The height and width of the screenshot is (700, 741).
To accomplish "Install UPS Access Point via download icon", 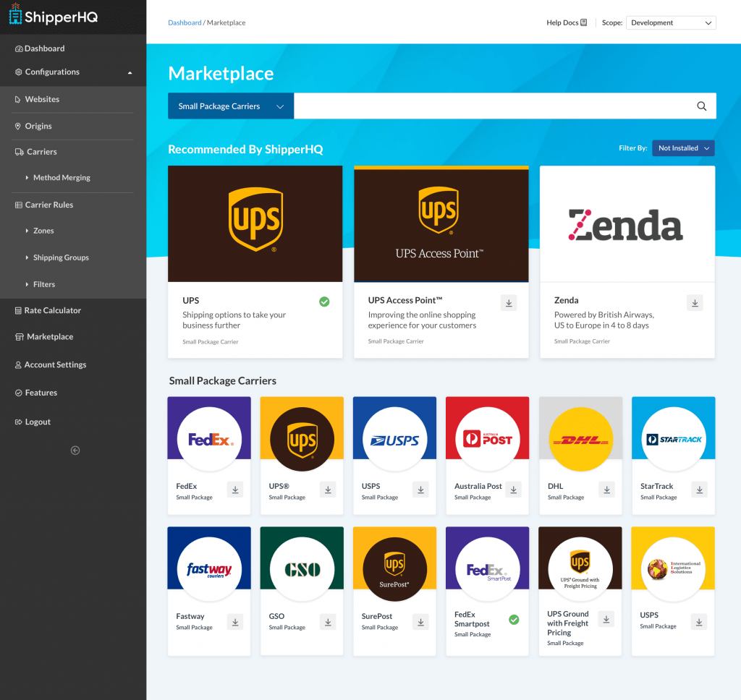I will (509, 303).
